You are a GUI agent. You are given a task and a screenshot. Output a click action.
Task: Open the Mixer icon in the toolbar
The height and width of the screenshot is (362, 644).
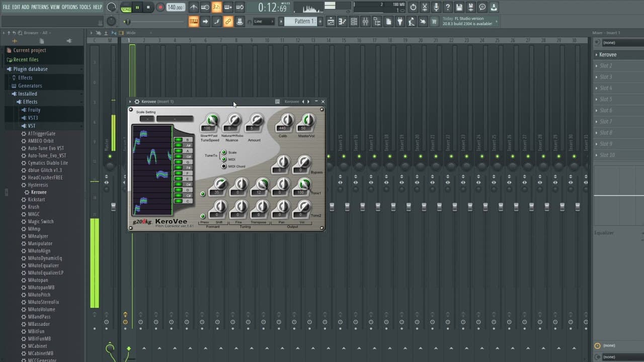[x=366, y=21]
